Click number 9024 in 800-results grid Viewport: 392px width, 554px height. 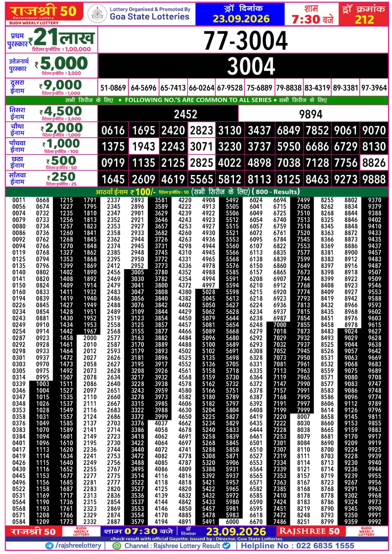351,332
